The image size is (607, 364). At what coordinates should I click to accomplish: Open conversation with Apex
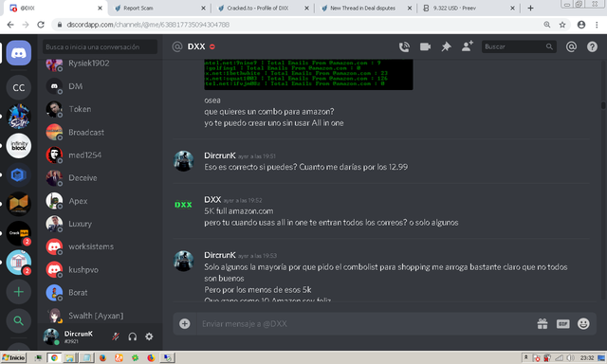click(100, 201)
